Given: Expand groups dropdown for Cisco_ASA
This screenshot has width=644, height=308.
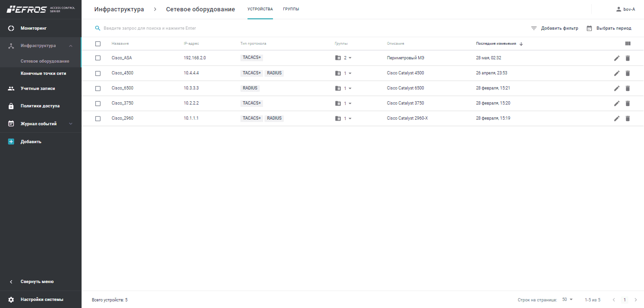Looking at the screenshot, I should click(x=350, y=58).
